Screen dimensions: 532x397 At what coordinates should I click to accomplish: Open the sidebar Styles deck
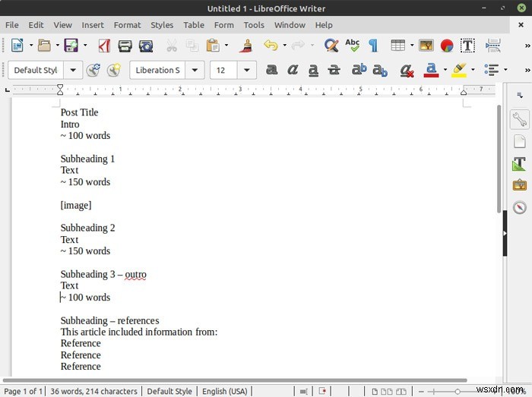click(519, 164)
